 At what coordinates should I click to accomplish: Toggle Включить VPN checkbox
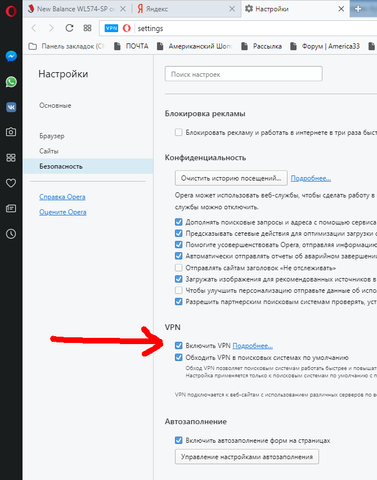(179, 346)
